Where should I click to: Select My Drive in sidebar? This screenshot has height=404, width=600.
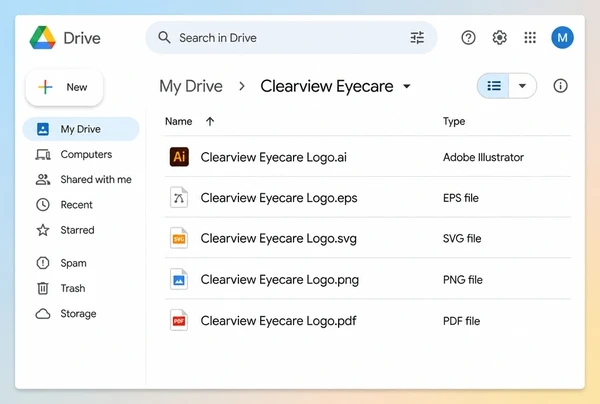point(81,129)
